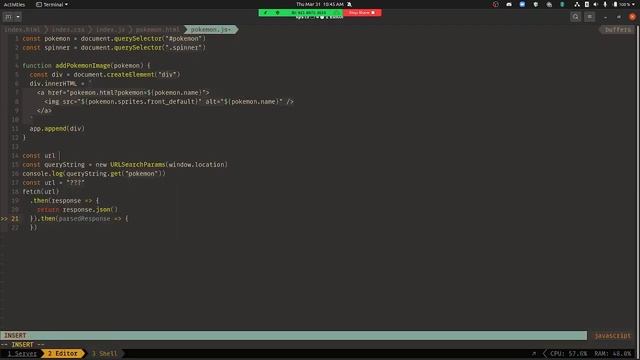The width and height of the screenshot is (640, 360).
Task: Click the javascript filetype indicator
Action: (x=612, y=336)
